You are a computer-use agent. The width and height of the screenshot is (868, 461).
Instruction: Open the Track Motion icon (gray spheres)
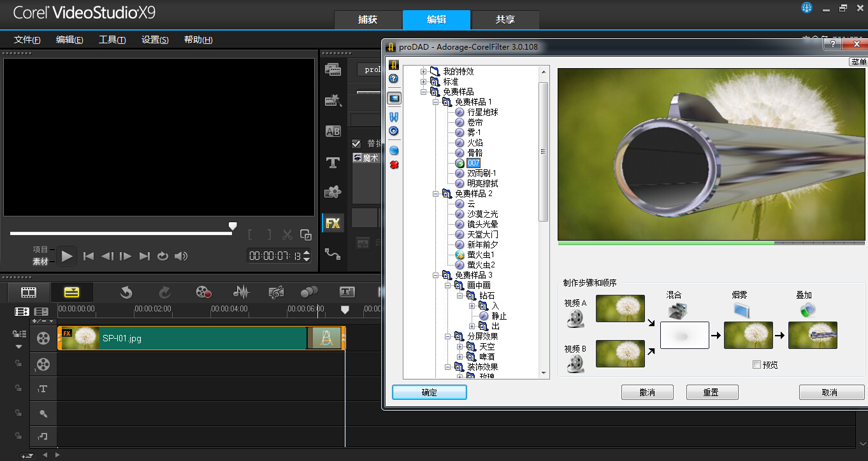tap(309, 292)
